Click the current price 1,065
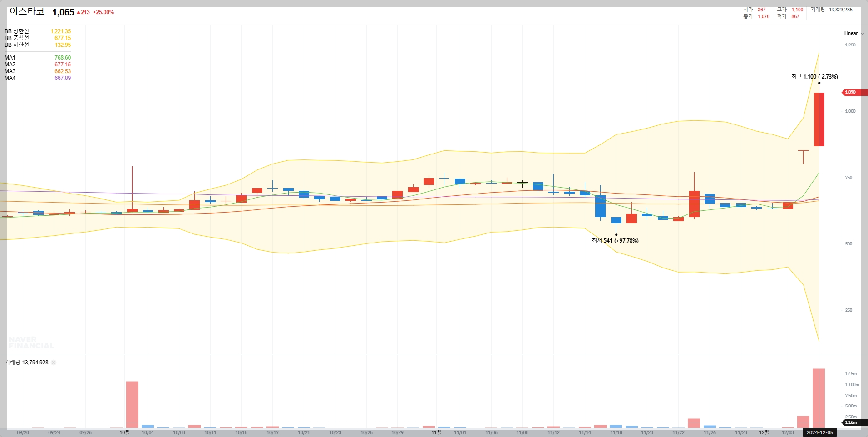The height and width of the screenshot is (437, 868). [x=63, y=12]
